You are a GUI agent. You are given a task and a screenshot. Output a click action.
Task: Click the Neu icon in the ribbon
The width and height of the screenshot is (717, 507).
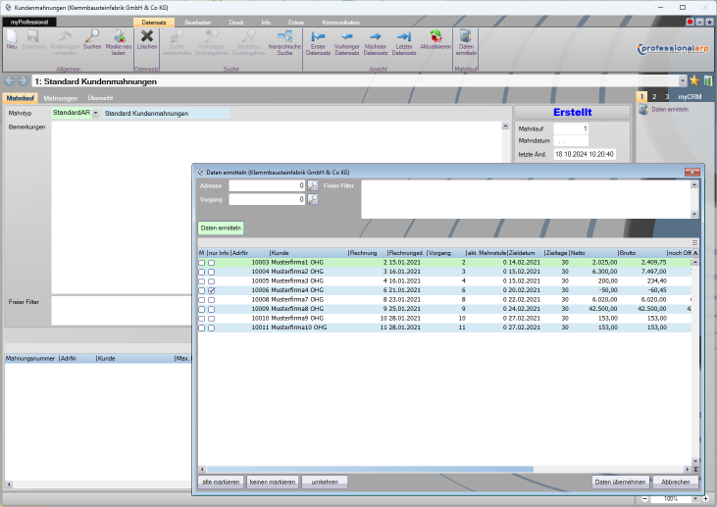coord(11,37)
